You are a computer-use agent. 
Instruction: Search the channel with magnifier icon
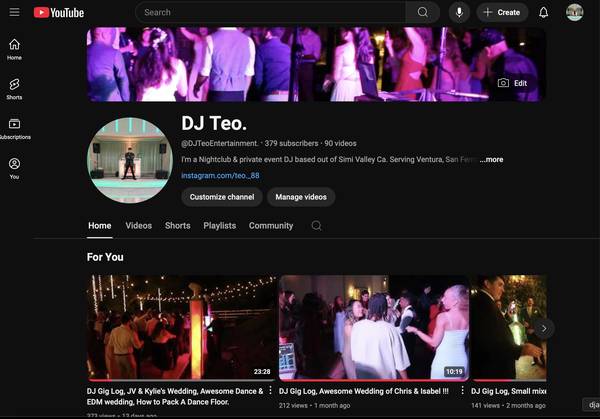(316, 226)
